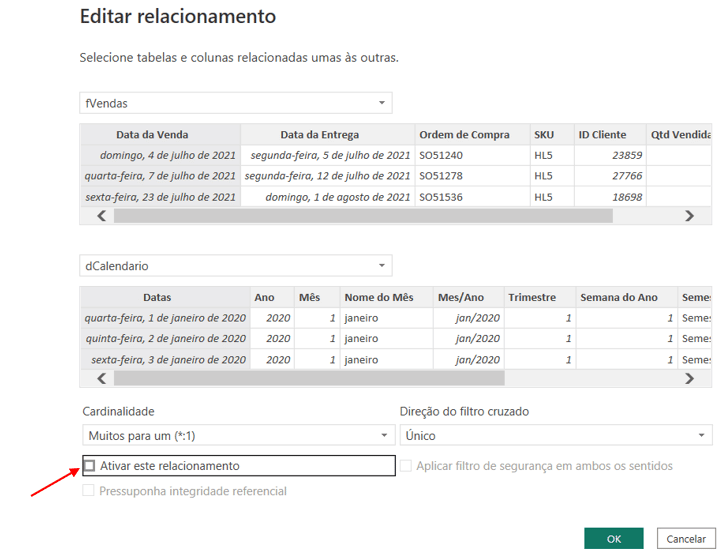The width and height of the screenshot is (722, 555).
Task: Click ID Cliente cell 18698
Action: click(610, 197)
